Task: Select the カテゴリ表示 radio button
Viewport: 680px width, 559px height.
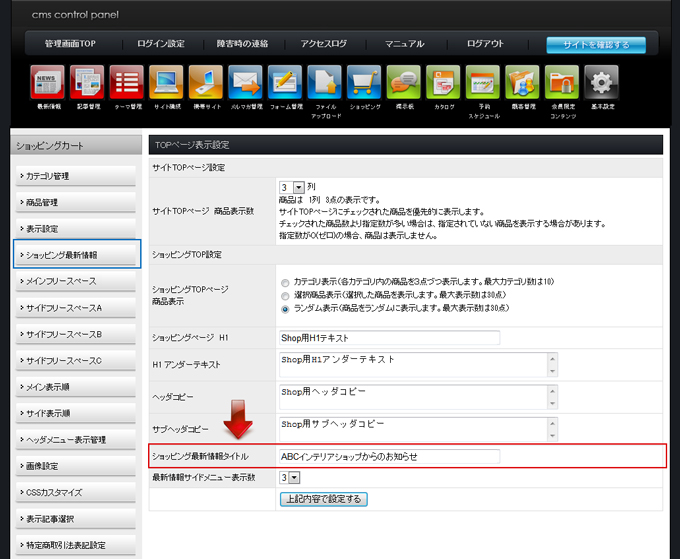Action: pos(286,283)
